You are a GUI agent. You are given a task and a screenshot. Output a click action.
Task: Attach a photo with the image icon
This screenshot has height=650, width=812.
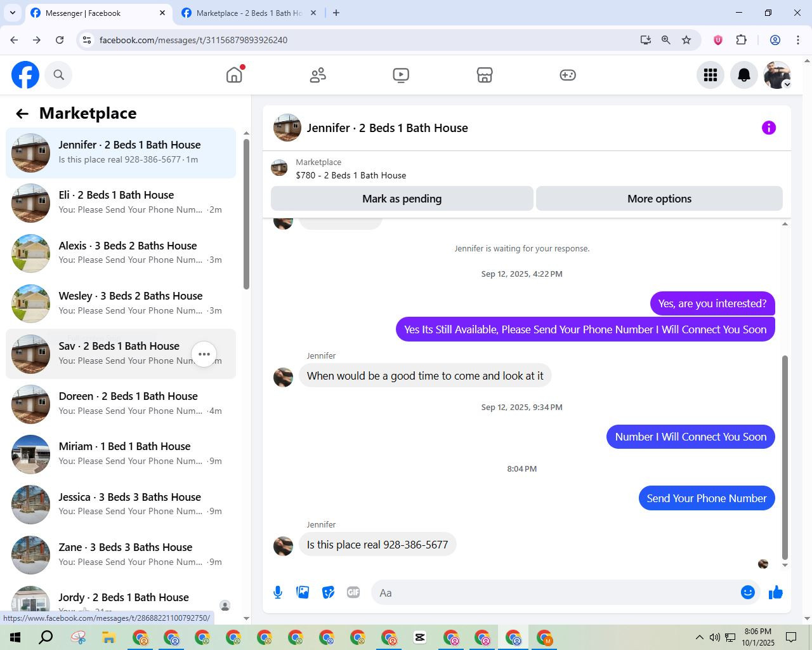(303, 592)
